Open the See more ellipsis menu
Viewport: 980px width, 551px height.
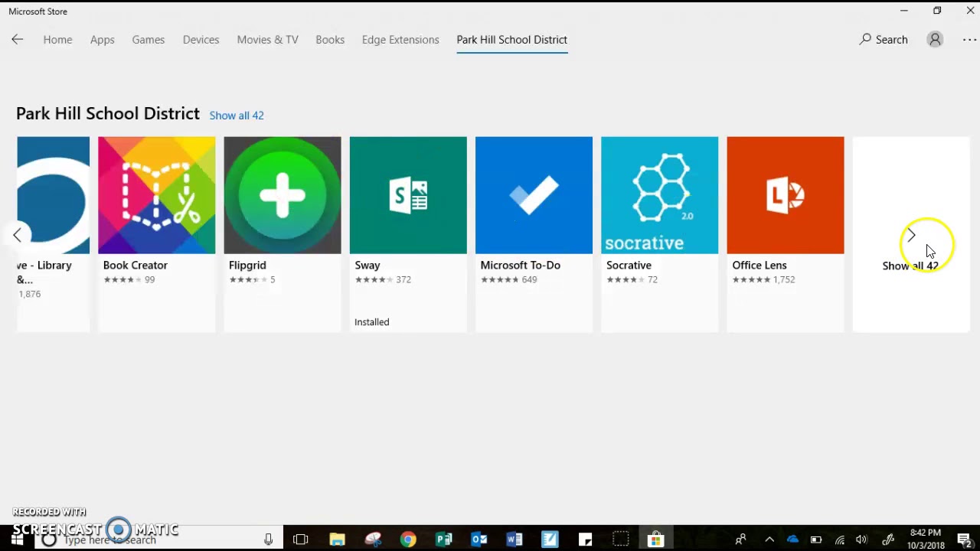click(969, 40)
